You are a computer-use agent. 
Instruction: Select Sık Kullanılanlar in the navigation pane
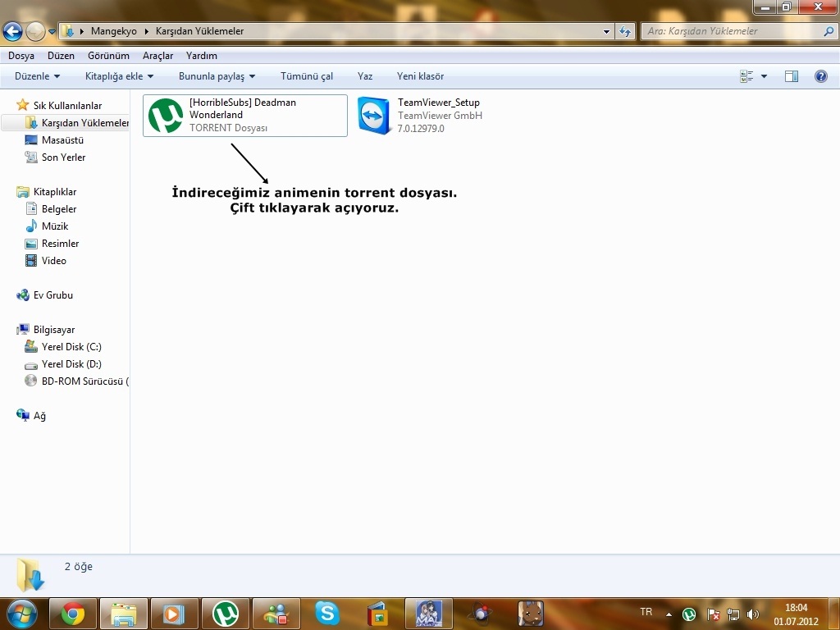pyautogui.click(x=67, y=106)
